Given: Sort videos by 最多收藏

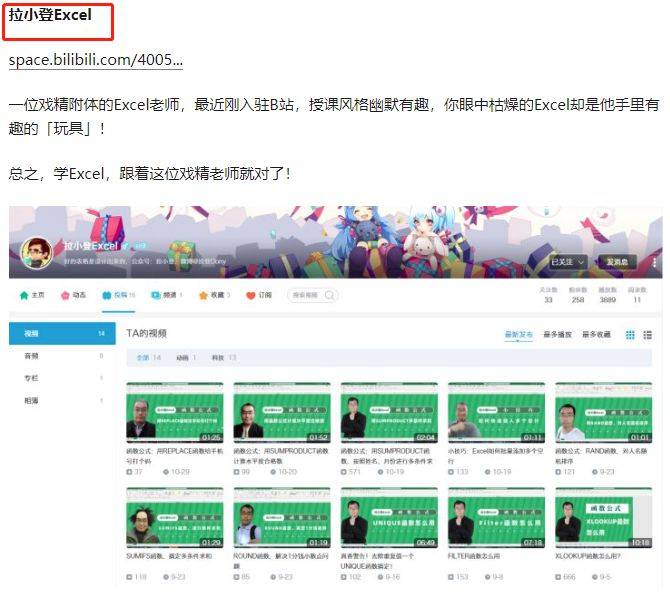Looking at the screenshot, I should point(596,334).
